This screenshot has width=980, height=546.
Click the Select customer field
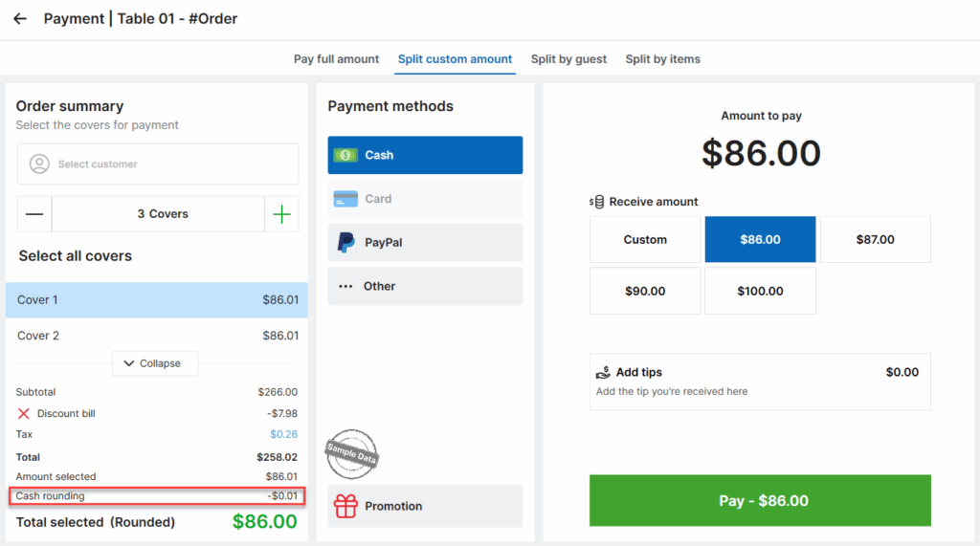[x=158, y=164]
